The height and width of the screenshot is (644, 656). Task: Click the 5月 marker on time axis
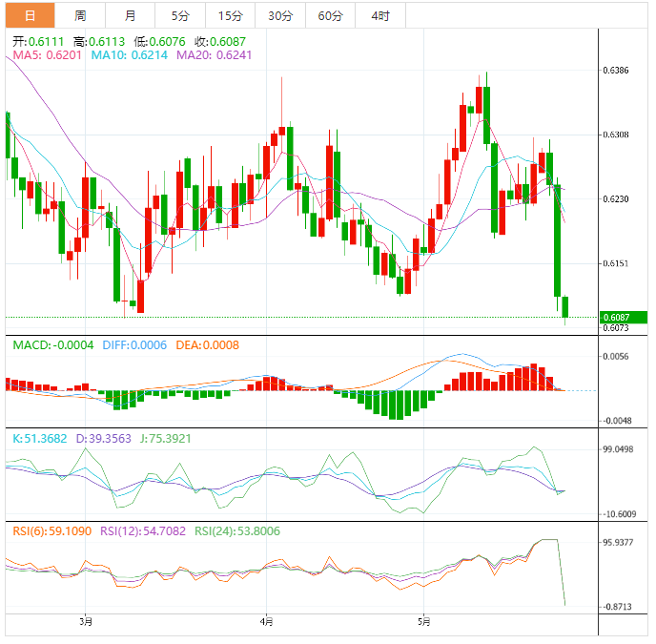click(x=422, y=623)
